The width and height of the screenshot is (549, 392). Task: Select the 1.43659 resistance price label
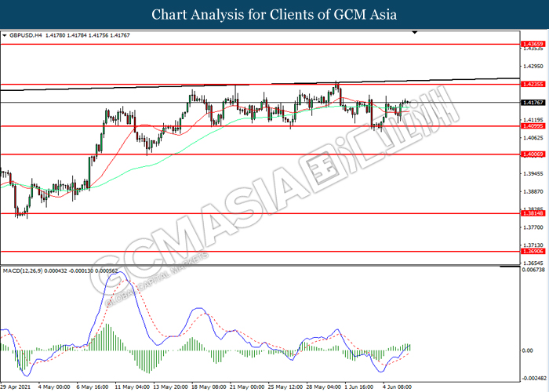(533, 44)
